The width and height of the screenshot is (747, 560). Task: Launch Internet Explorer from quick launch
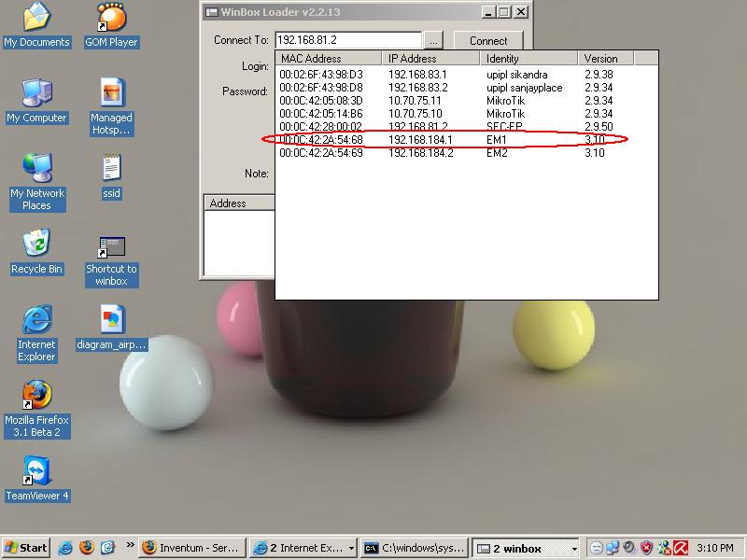65,548
